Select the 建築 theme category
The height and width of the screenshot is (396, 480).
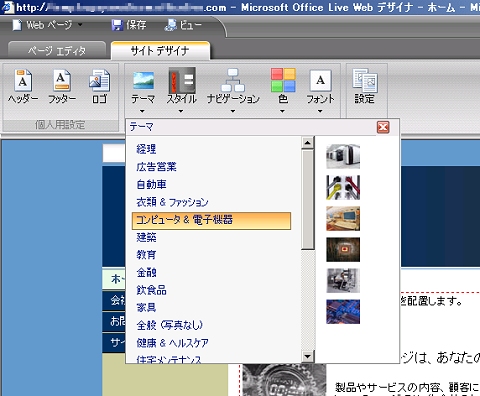tap(146, 237)
